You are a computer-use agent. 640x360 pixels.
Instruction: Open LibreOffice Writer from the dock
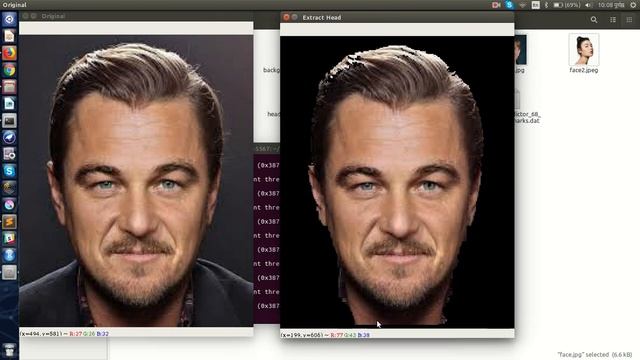(9, 103)
